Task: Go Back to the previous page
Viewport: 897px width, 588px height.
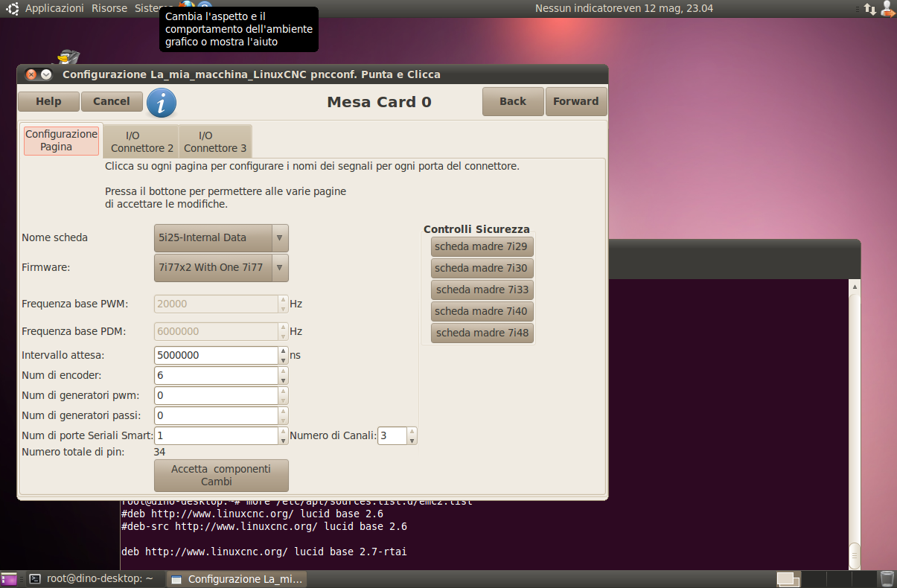Action: 513,102
